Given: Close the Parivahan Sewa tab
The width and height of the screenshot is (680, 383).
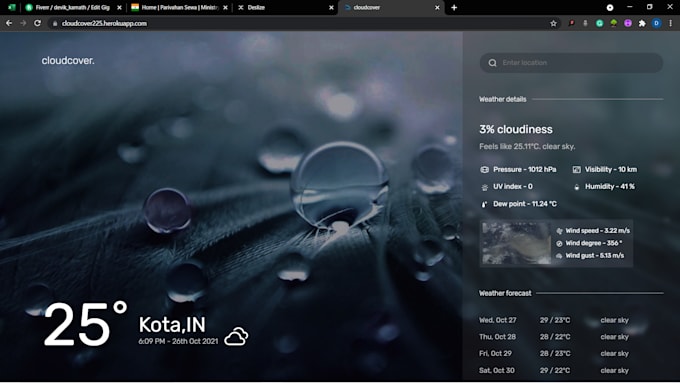Looking at the screenshot, I should [226, 7].
